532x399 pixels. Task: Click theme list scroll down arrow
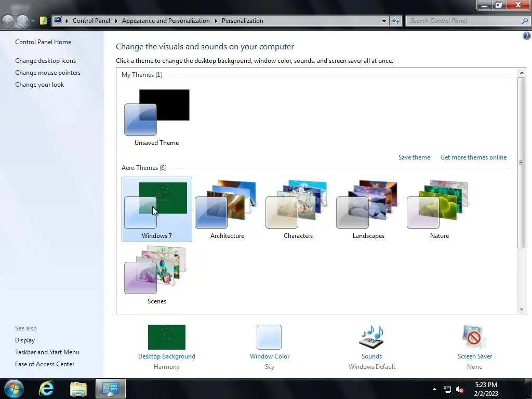[522, 310]
